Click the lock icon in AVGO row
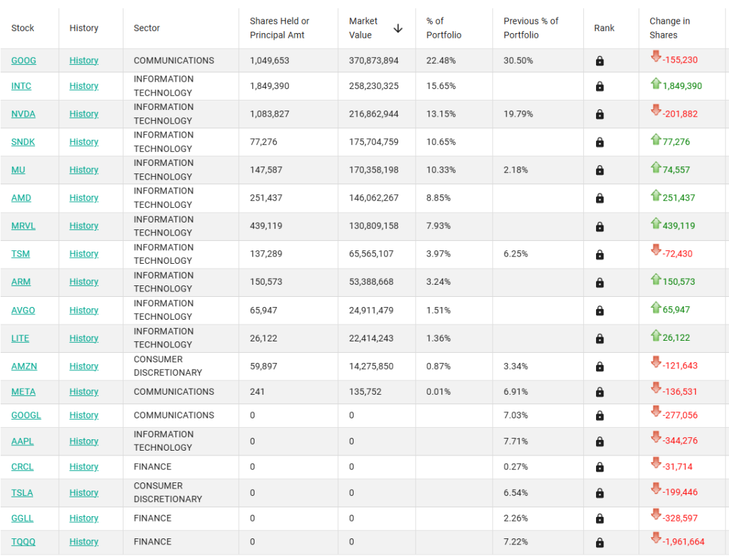Screen dimensions: 729x560 [600, 310]
